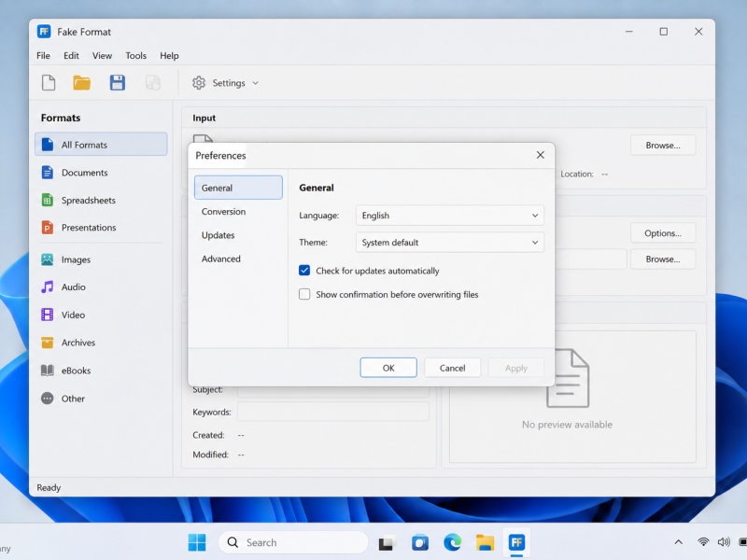This screenshot has height=560, width=747.
Task: Show hidden tray icons with the chevron
Action: pyautogui.click(x=679, y=542)
